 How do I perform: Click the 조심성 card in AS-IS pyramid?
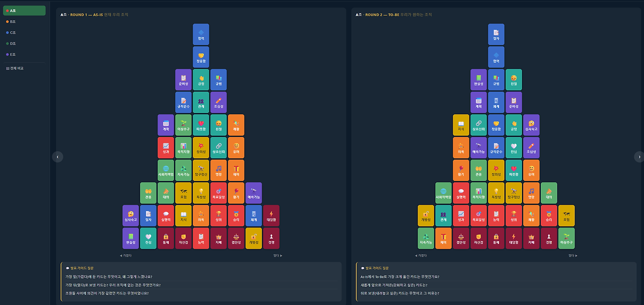(218, 102)
